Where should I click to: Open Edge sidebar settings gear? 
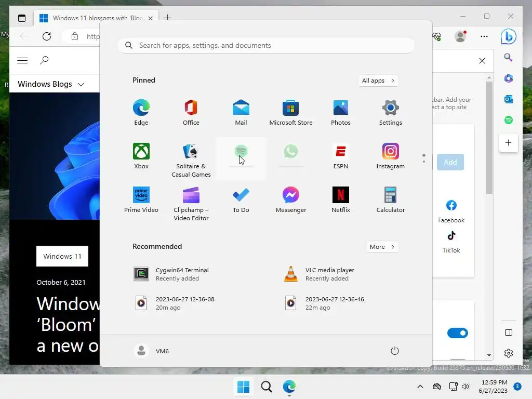pyautogui.click(x=508, y=353)
